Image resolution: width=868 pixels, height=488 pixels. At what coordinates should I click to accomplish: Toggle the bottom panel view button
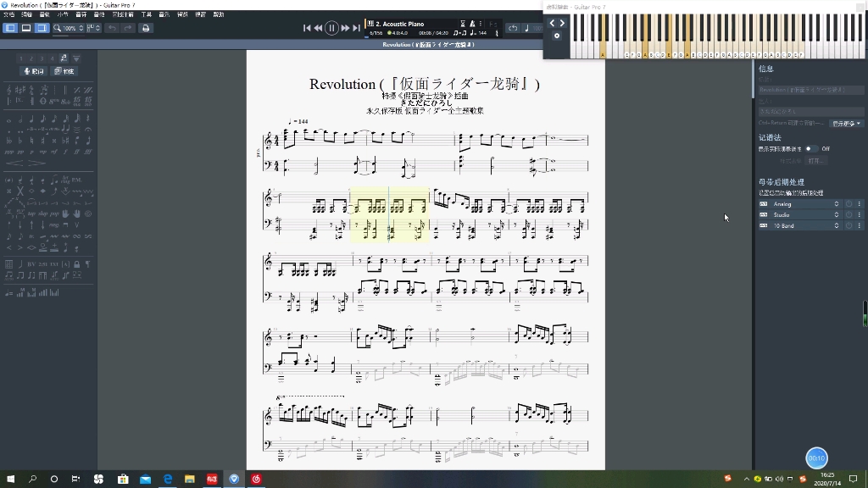click(26, 28)
